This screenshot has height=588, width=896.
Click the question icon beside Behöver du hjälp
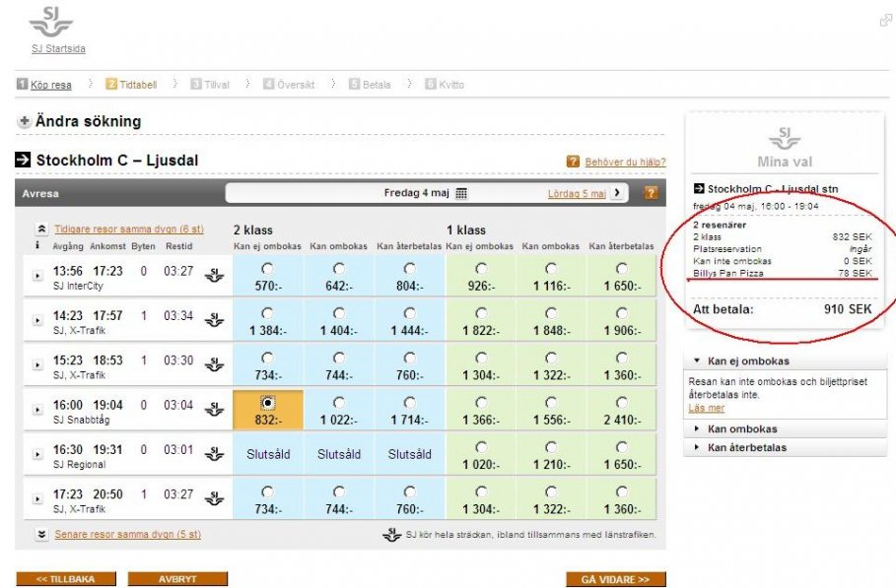pyautogui.click(x=573, y=162)
